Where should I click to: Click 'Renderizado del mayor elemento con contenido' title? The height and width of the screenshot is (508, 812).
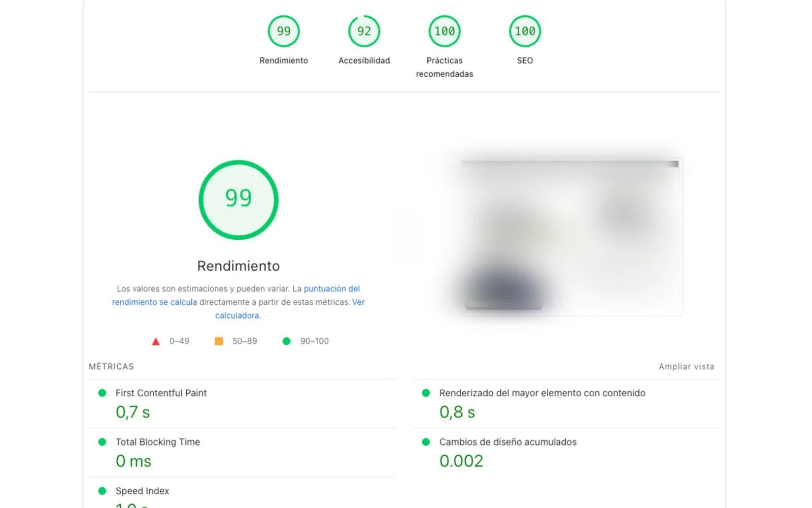[542, 393]
